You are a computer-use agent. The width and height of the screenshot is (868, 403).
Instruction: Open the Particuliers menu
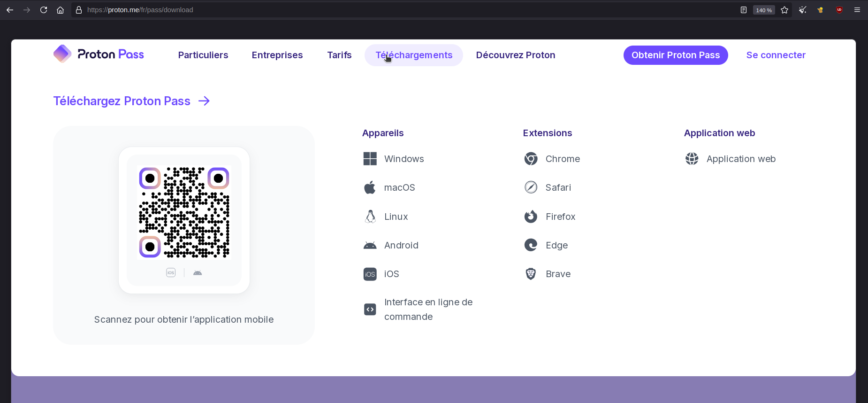click(203, 55)
